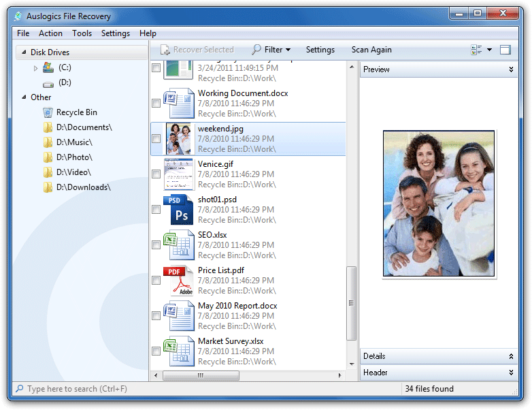This screenshot has height=410, width=532.
Task: Select the Market Survey.xlsx file name
Action: point(231,341)
